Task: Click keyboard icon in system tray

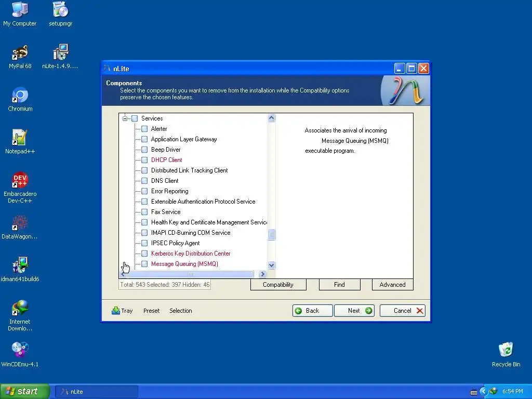Action: click(474, 392)
